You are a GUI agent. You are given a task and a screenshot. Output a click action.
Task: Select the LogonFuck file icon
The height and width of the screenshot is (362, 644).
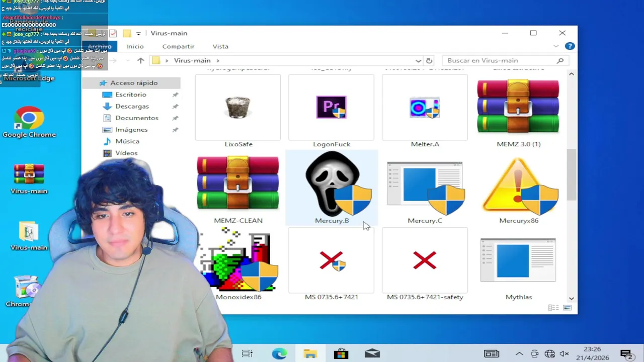click(x=331, y=107)
